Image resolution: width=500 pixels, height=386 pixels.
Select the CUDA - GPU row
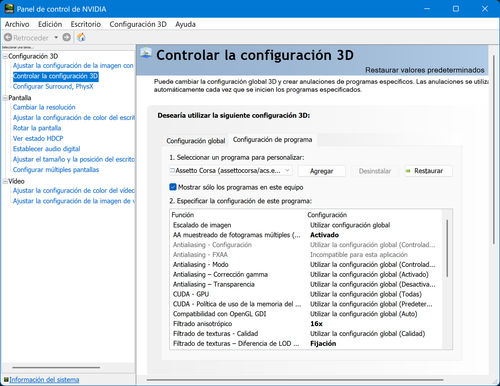tap(306, 294)
